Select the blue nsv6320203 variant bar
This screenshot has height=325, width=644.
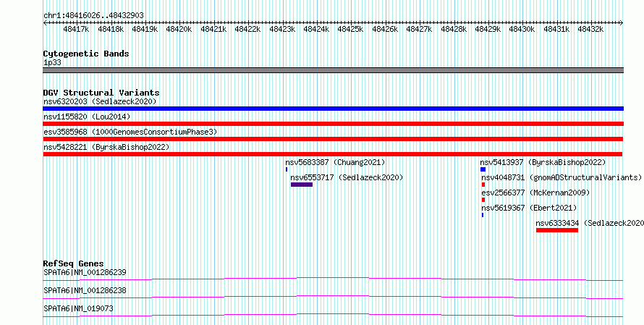click(333, 109)
